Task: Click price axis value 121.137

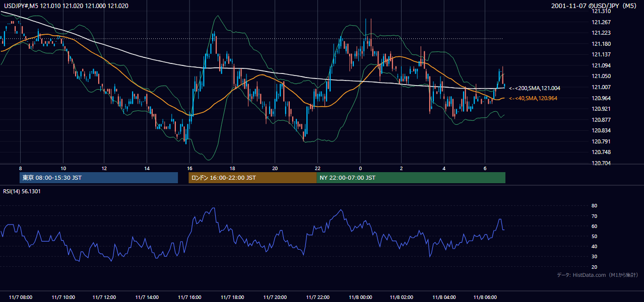Action: [601, 54]
